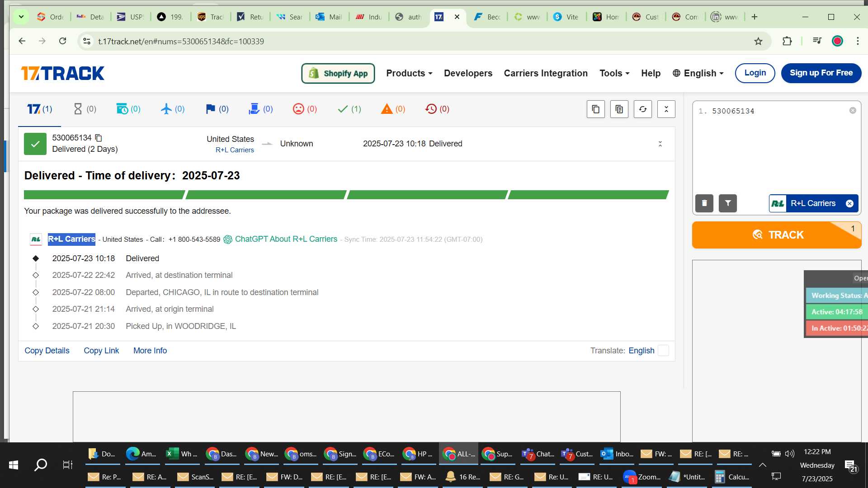Image resolution: width=868 pixels, height=488 pixels.
Task: Close the current 17TRACK tab
Action: click(x=457, y=17)
